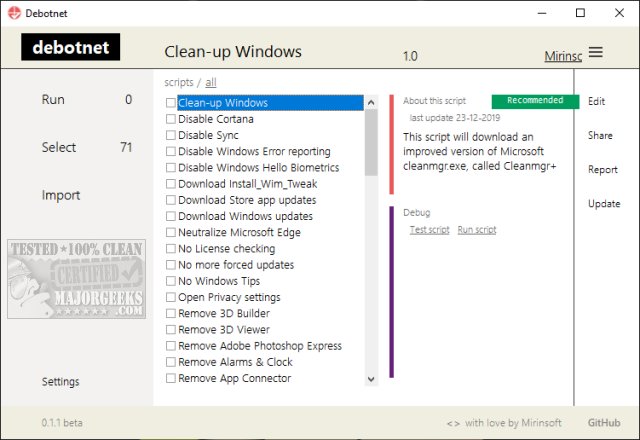Click the Debotnet app icon in title bar
The image size is (640, 440).
click(x=14, y=13)
